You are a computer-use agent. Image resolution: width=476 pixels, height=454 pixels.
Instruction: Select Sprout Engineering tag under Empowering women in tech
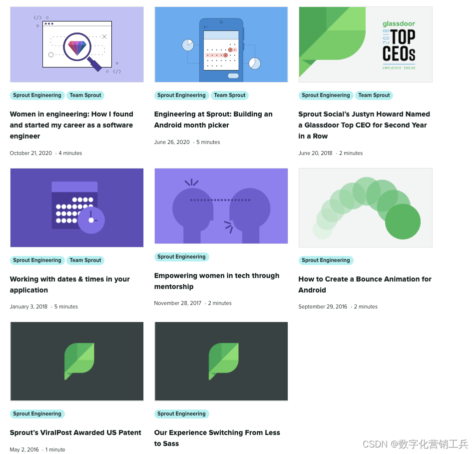181,257
